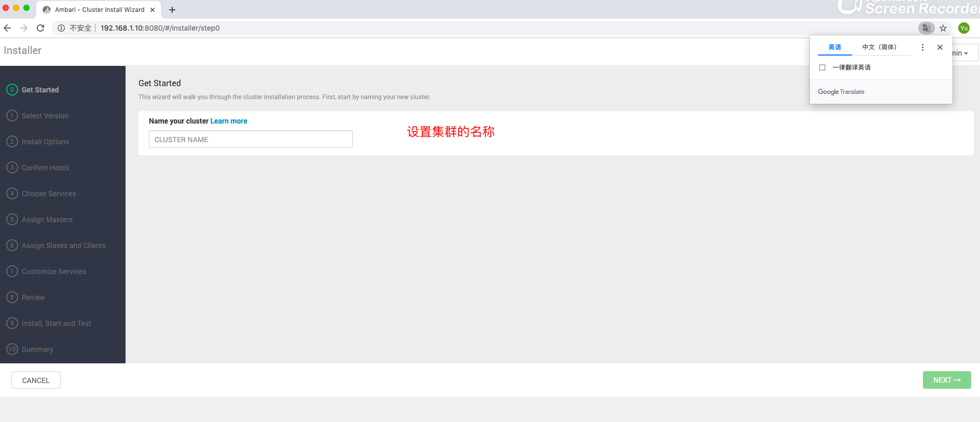Screen dimensions: 980x422
Task: Open the Yu profile avatar
Action: (x=964, y=28)
